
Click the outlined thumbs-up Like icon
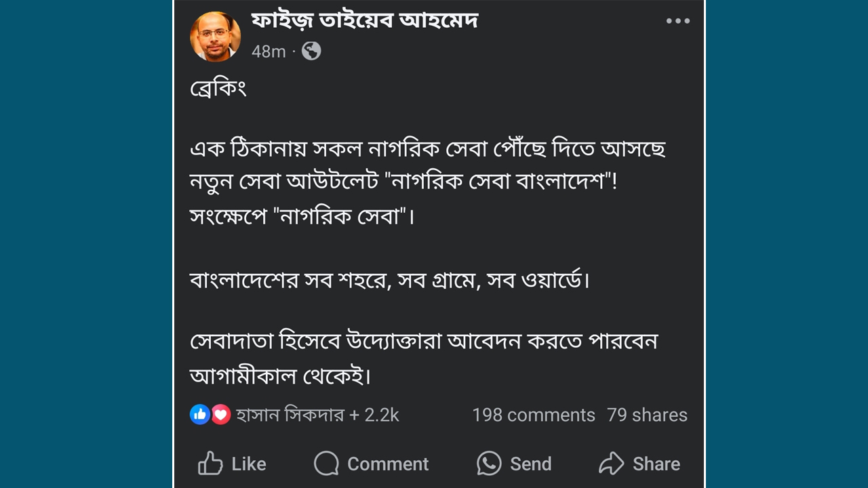(x=210, y=464)
